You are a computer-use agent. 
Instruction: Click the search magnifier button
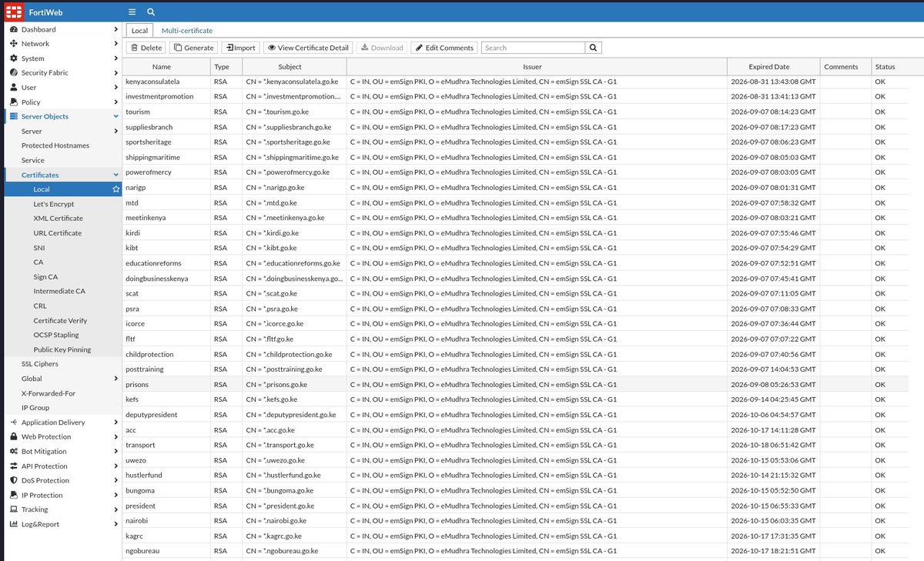(x=593, y=48)
